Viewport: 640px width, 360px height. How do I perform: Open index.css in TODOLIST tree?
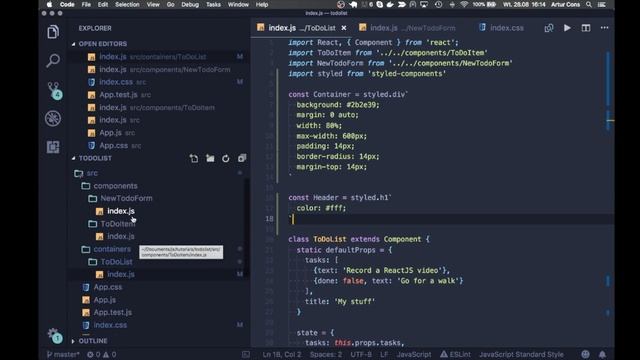110,325
